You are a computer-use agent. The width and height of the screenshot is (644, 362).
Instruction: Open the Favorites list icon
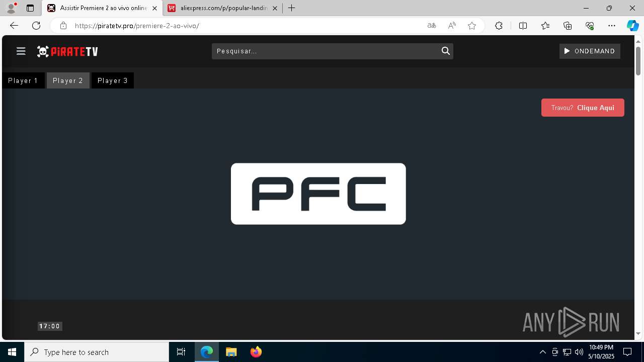pyautogui.click(x=545, y=26)
